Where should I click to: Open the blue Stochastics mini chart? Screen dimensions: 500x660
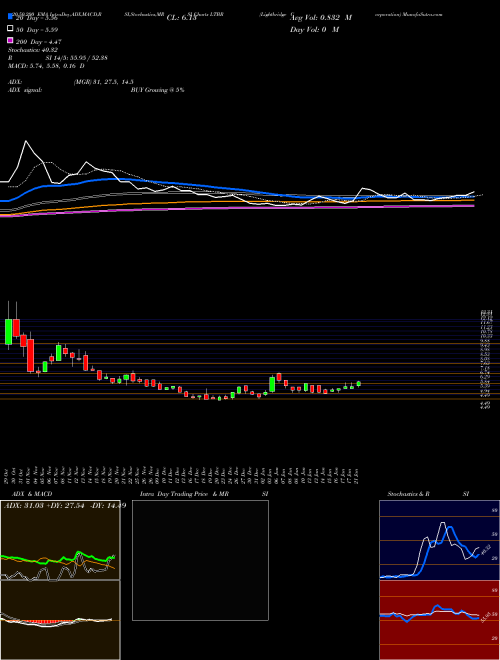[x=439, y=540]
